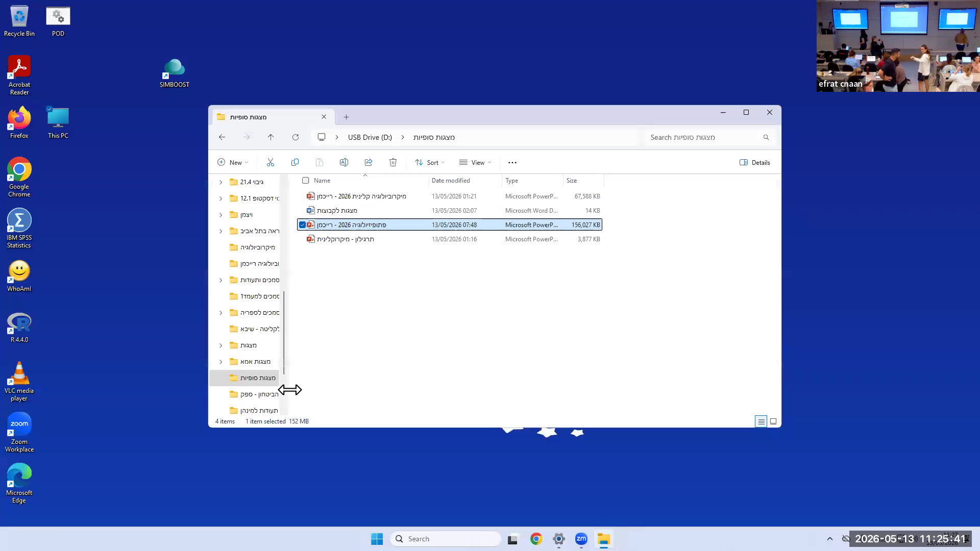The width and height of the screenshot is (980, 551).
Task: Expand the מצגות folder in navigation pane
Action: (x=221, y=345)
